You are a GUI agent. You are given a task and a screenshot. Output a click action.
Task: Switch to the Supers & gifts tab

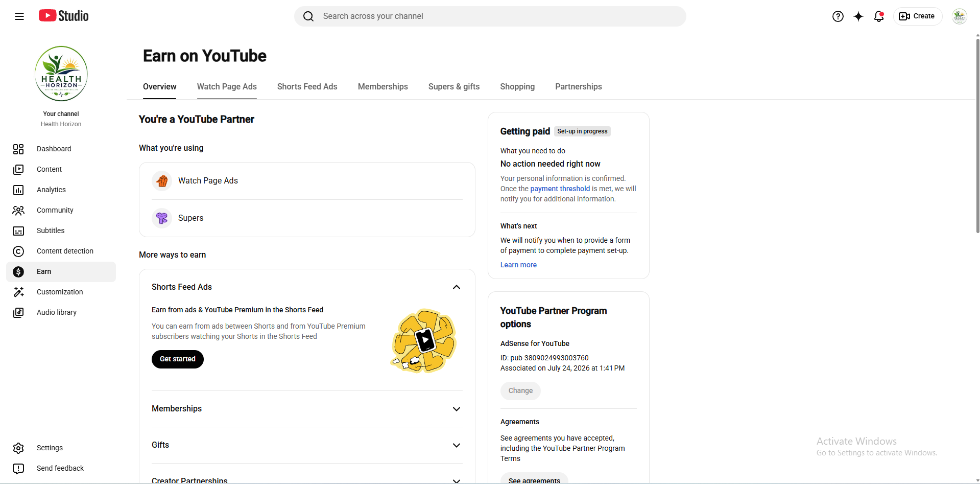(x=454, y=87)
